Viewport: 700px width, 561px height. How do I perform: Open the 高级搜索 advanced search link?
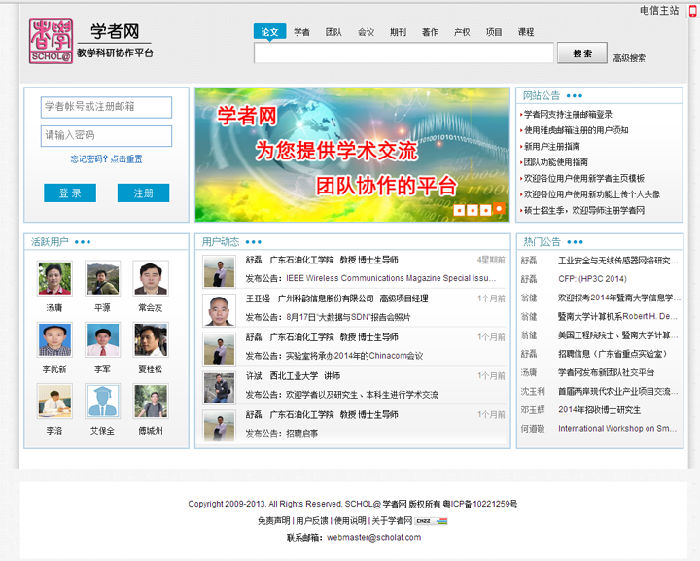[629, 58]
